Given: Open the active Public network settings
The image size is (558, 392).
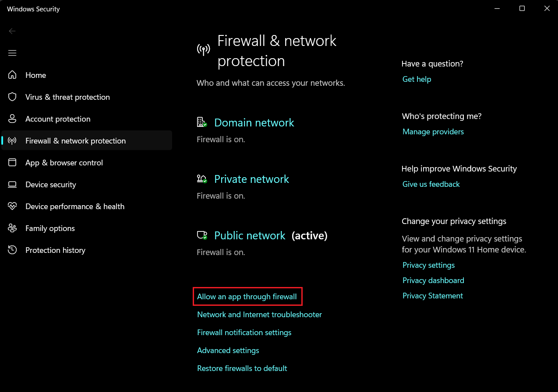Looking at the screenshot, I should (250, 236).
